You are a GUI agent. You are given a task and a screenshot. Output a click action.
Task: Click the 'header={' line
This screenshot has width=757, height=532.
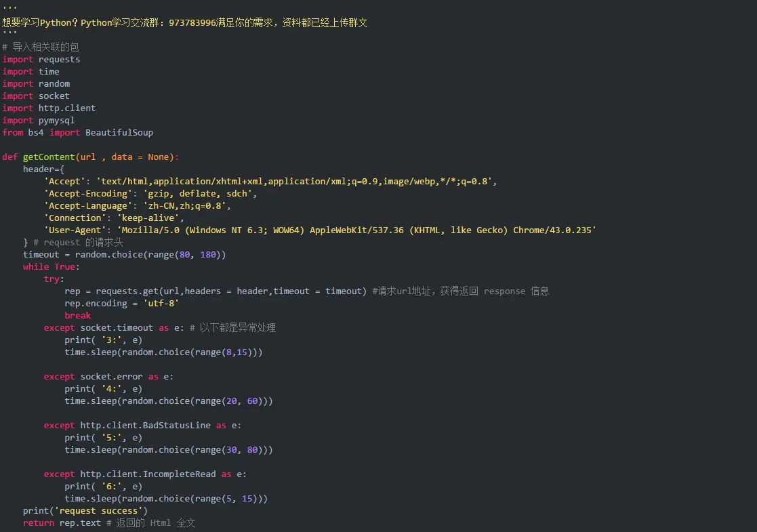tap(43, 169)
